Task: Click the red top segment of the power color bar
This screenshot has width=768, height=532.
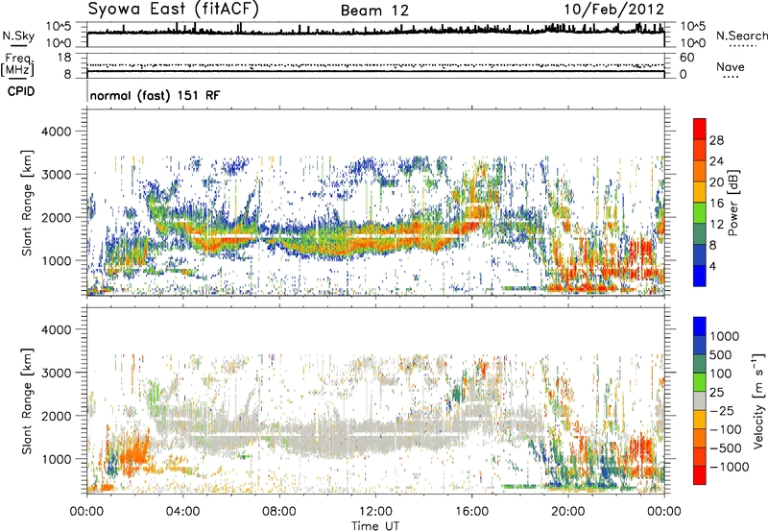Action: click(x=700, y=130)
